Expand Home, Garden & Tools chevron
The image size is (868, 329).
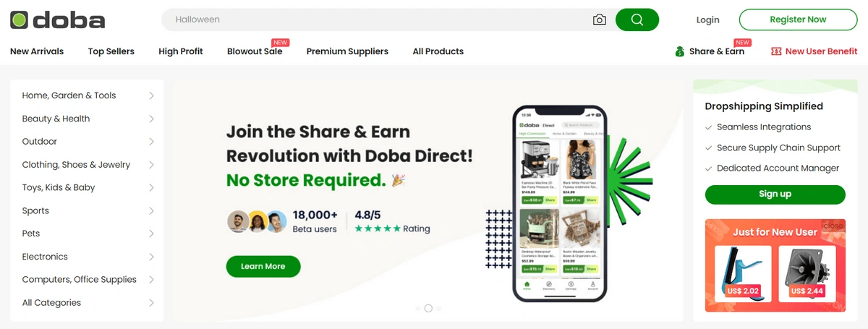click(151, 95)
